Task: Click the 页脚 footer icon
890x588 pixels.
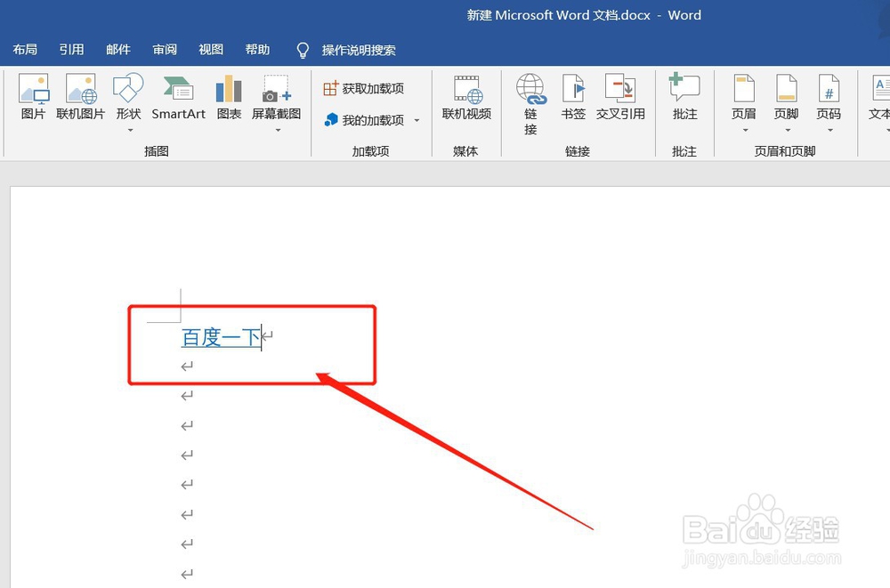Action: point(786,89)
